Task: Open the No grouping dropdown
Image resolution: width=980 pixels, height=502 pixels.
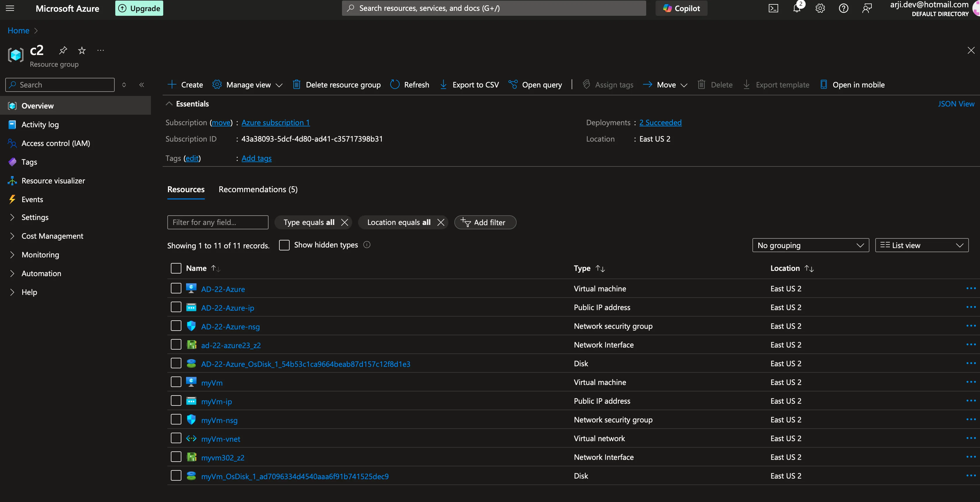Action: pos(811,245)
